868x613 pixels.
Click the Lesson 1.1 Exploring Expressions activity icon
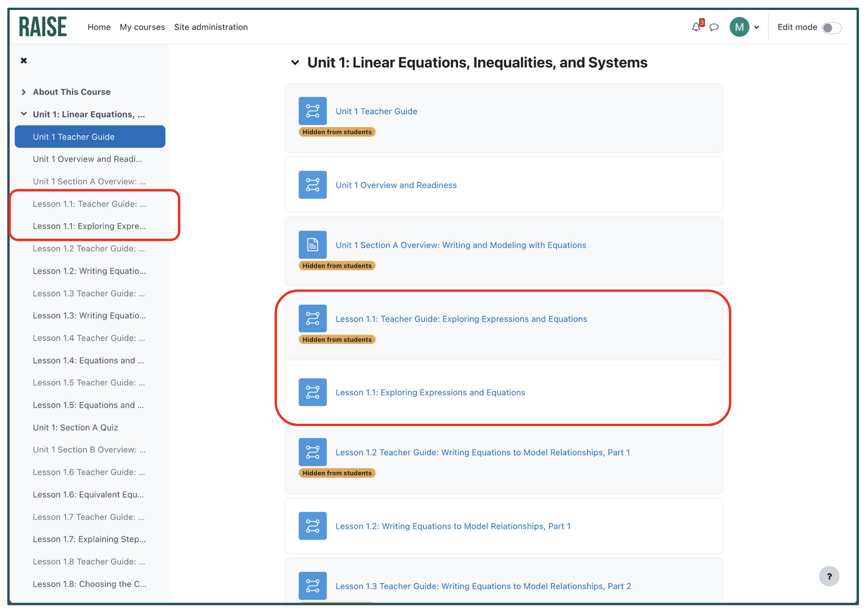click(x=312, y=392)
